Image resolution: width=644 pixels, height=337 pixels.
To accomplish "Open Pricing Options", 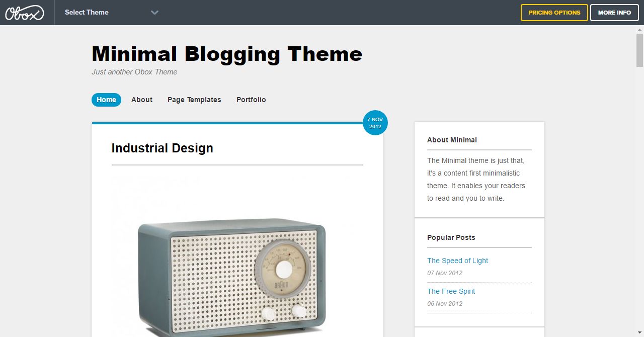I will click(554, 13).
